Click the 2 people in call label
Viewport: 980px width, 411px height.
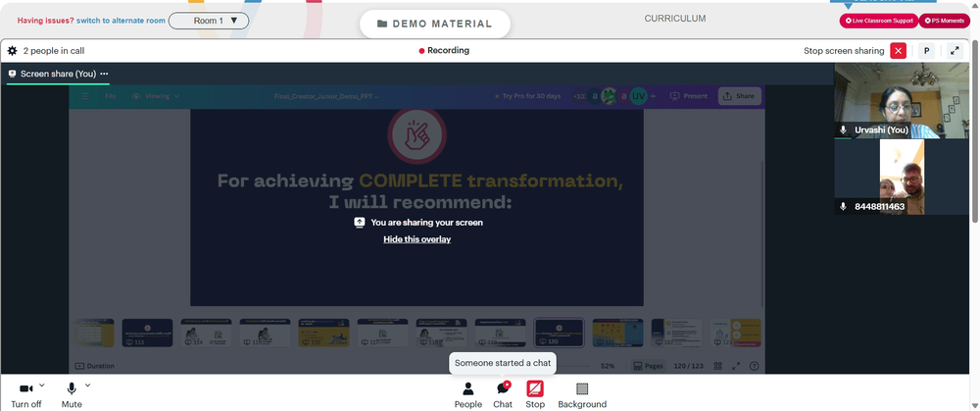pyautogui.click(x=54, y=51)
